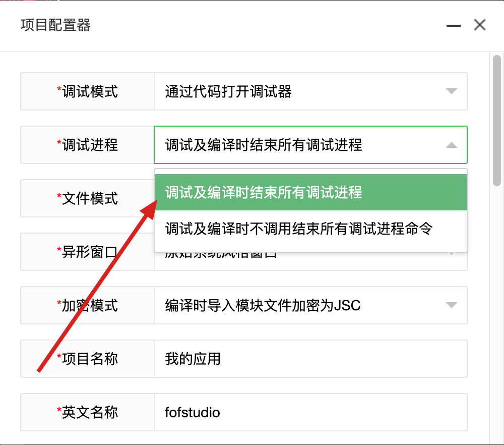Click the vertical scrollbar thumb

tap(497, 121)
